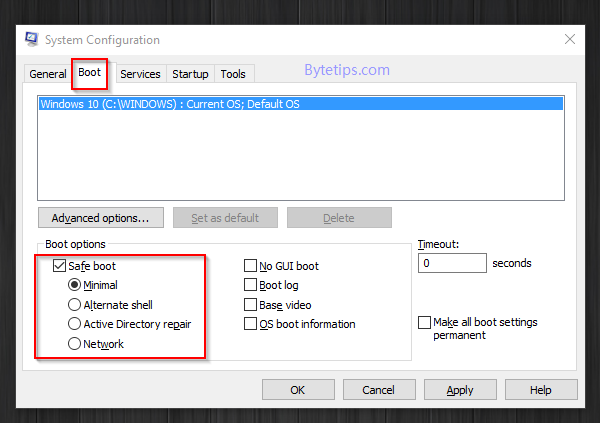Enable the Base video option
The width and height of the screenshot is (600, 423).
250,305
